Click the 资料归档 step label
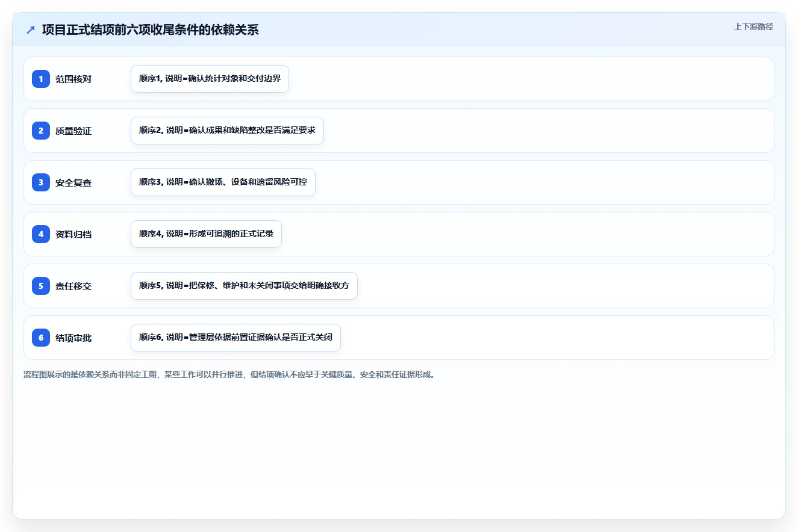Screen dimensions: 798x532 [73, 234]
